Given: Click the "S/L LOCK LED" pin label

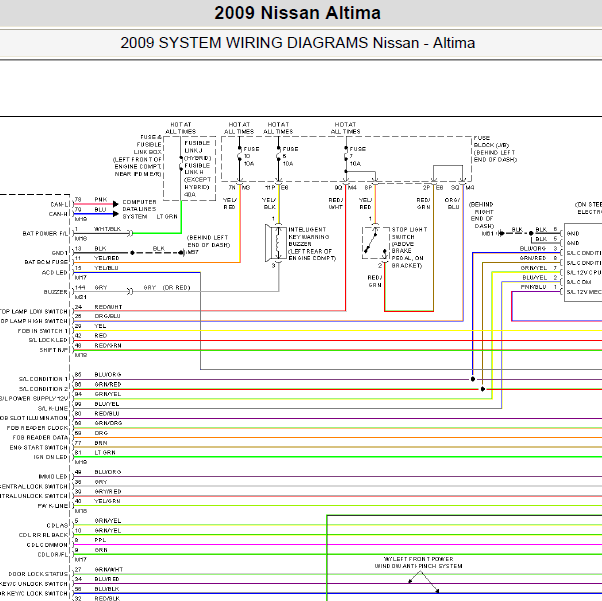Looking at the screenshot, I should (48, 340).
